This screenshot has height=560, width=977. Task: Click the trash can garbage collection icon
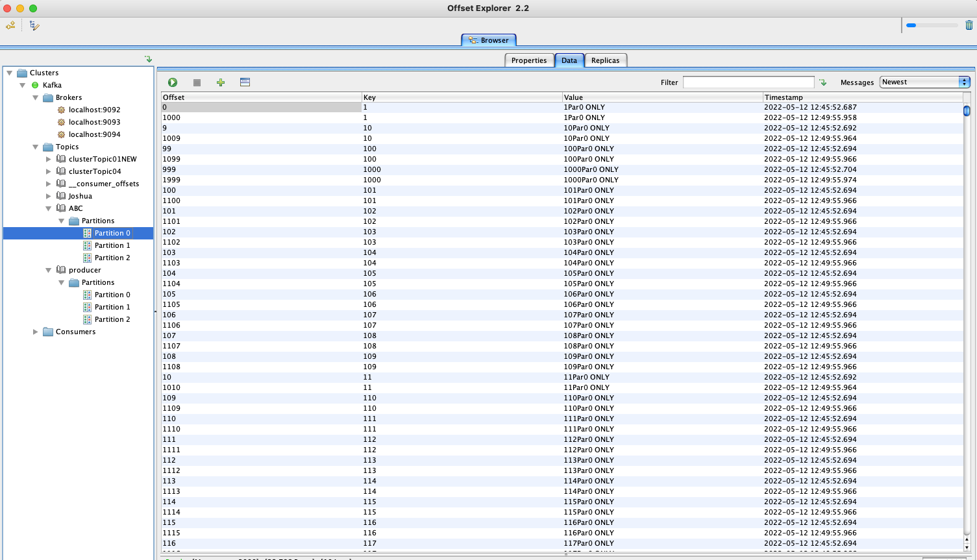[x=969, y=25]
